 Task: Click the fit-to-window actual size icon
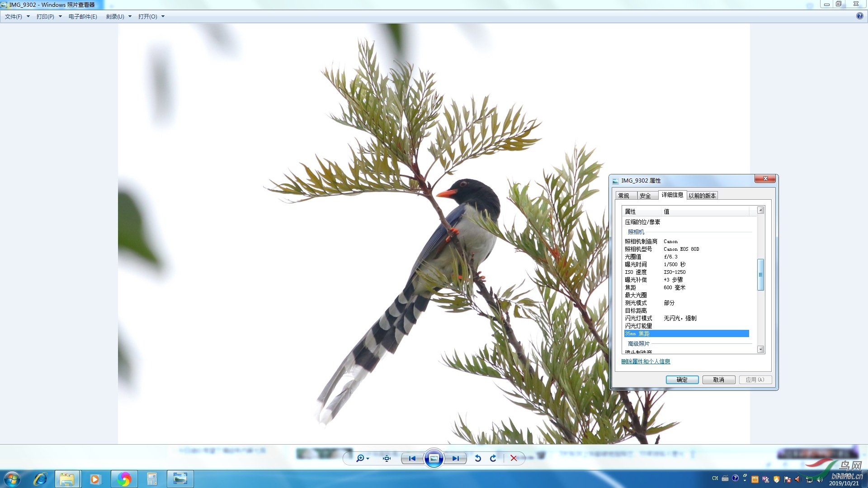click(x=387, y=458)
